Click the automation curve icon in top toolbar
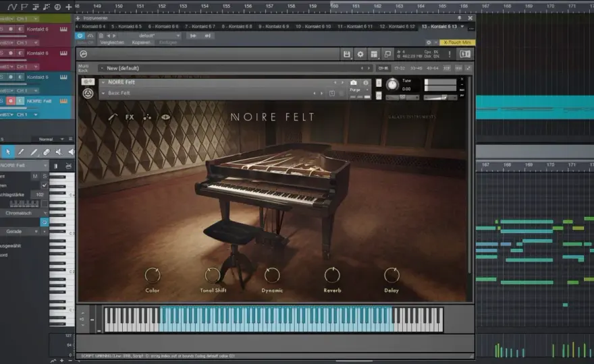The height and width of the screenshot is (364, 594). point(12,7)
